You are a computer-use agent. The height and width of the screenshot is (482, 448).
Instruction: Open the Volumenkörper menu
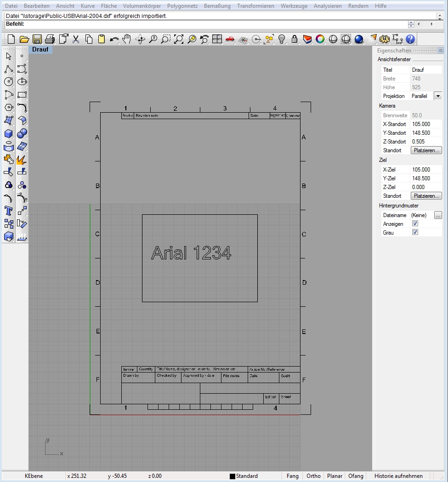coord(142,6)
